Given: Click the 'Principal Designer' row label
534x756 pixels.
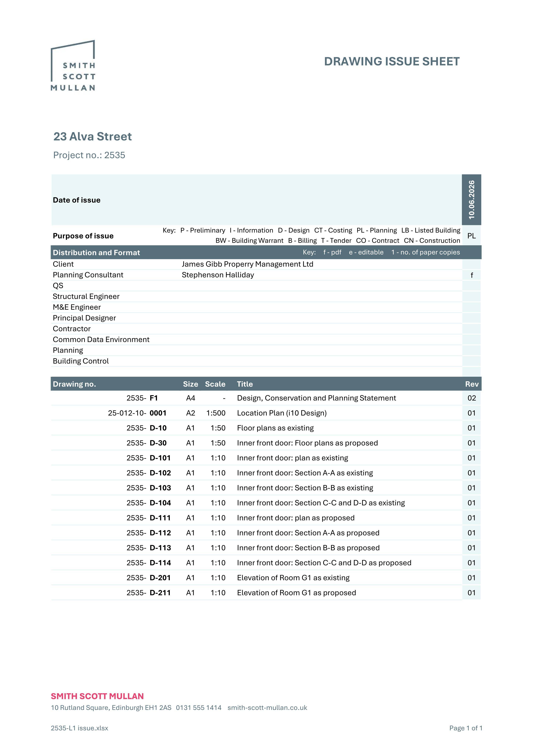Looking at the screenshot, I should 84,318.
